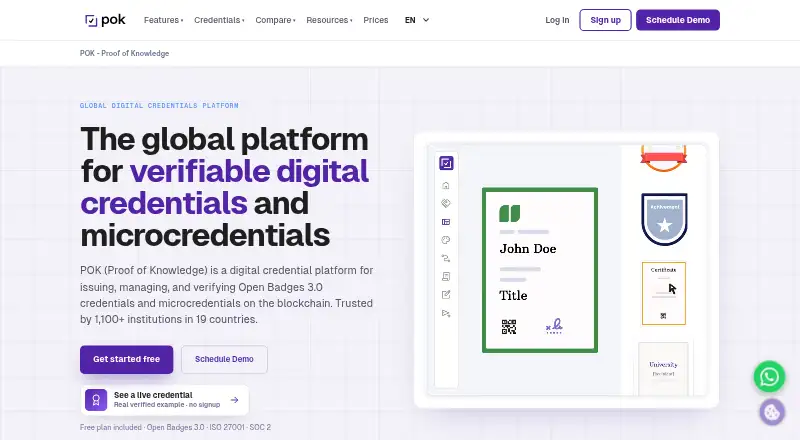
Task: Click Schedule Demo in the header
Action: click(x=678, y=20)
